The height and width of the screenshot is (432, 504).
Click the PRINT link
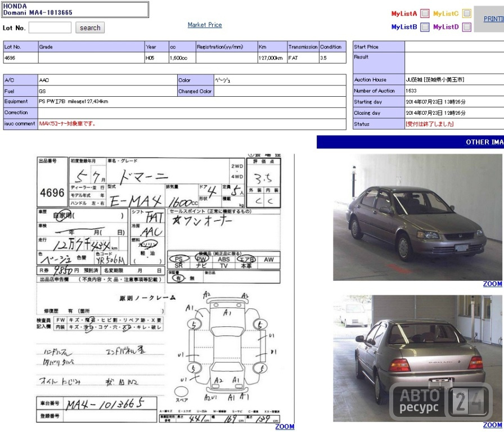pyautogui.click(x=494, y=19)
